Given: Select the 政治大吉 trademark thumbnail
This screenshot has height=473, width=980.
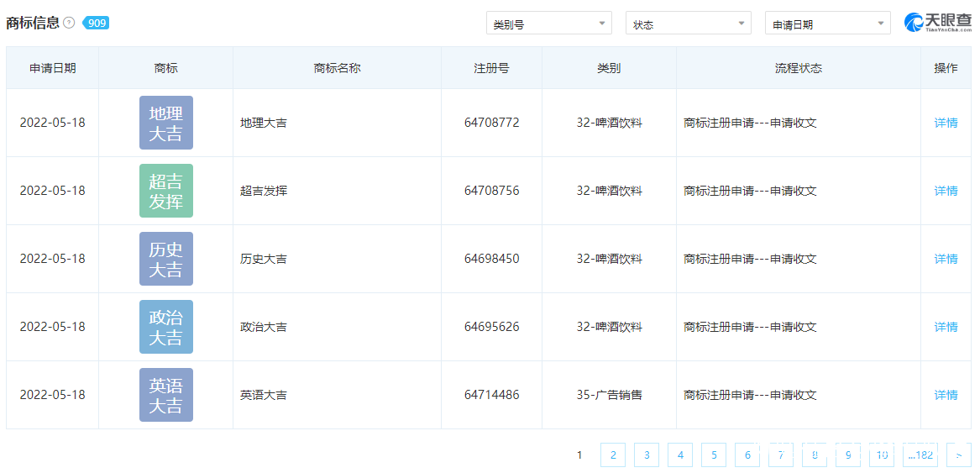Looking at the screenshot, I should [165, 327].
